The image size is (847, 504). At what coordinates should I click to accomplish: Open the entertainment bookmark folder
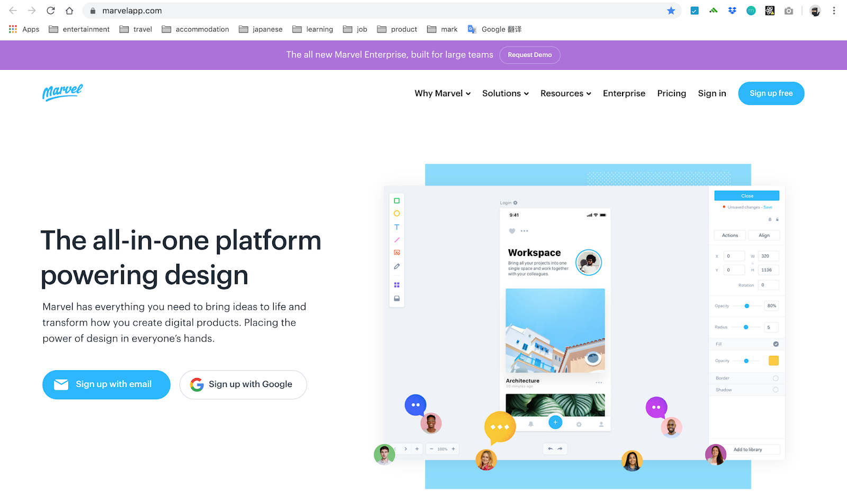[79, 29]
